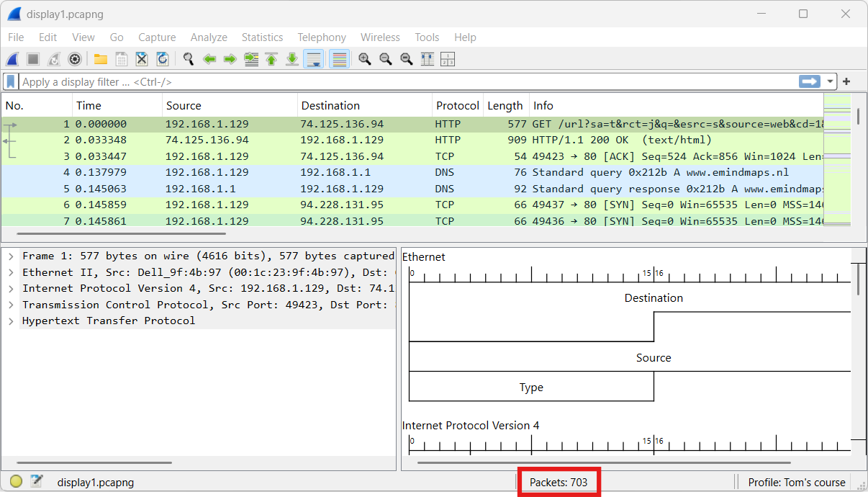Image resolution: width=868 pixels, height=497 pixels.
Task: Save this capture file
Action: click(x=122, y=59)
